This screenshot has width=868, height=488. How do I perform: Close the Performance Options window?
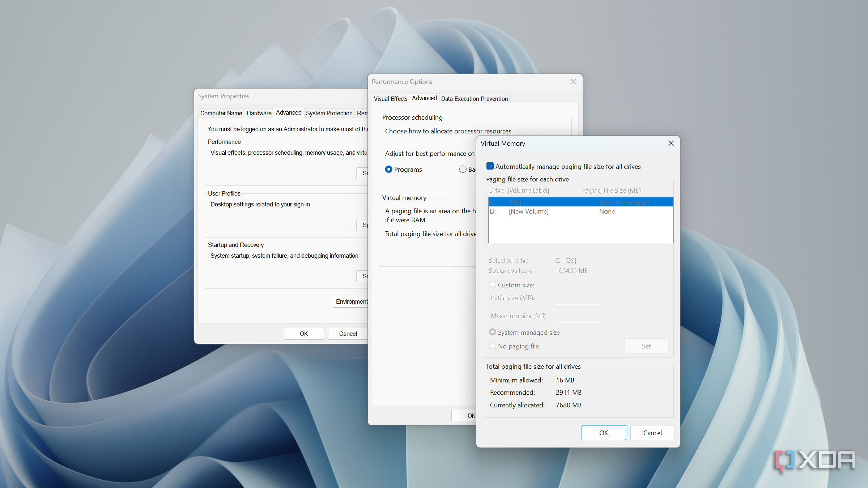[574, 82]
